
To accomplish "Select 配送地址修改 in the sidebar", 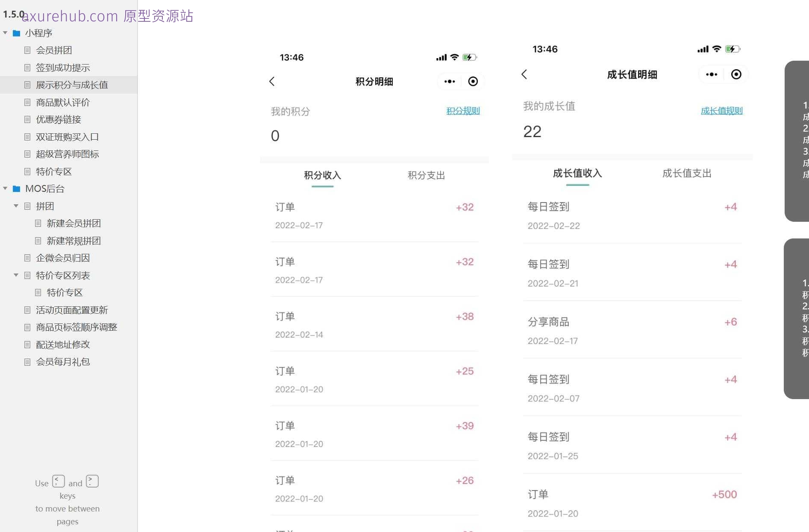I will coord(63,344).
